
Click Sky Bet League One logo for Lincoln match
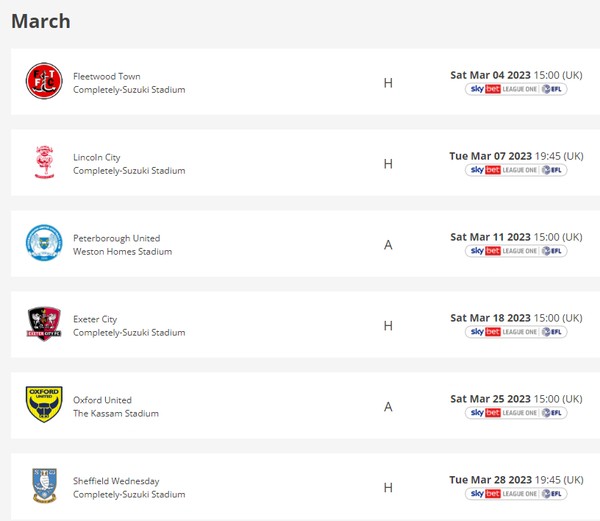516,170
